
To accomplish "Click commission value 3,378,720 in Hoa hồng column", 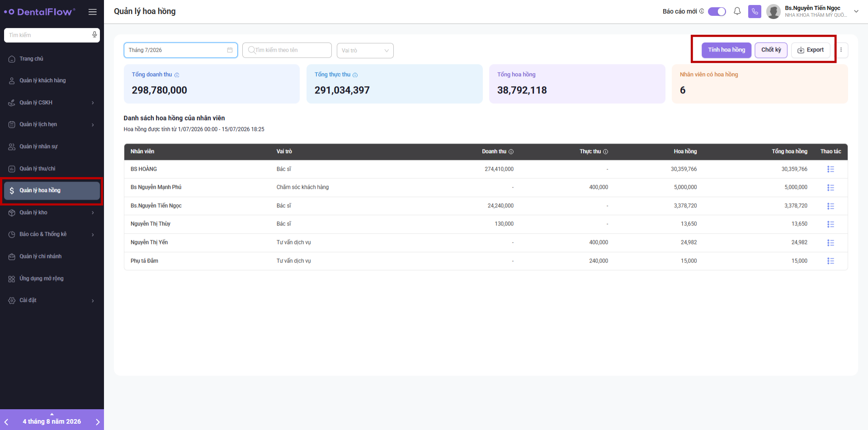I will coord(685,206).
